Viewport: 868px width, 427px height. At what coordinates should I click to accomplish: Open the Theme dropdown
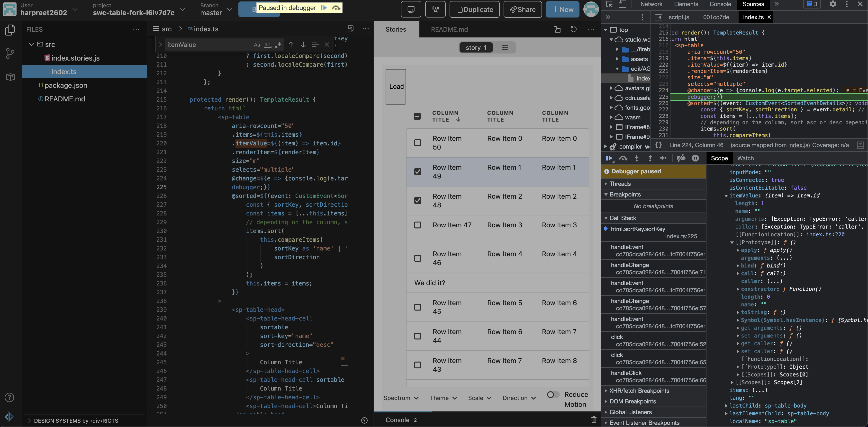[x=443, y=398]
